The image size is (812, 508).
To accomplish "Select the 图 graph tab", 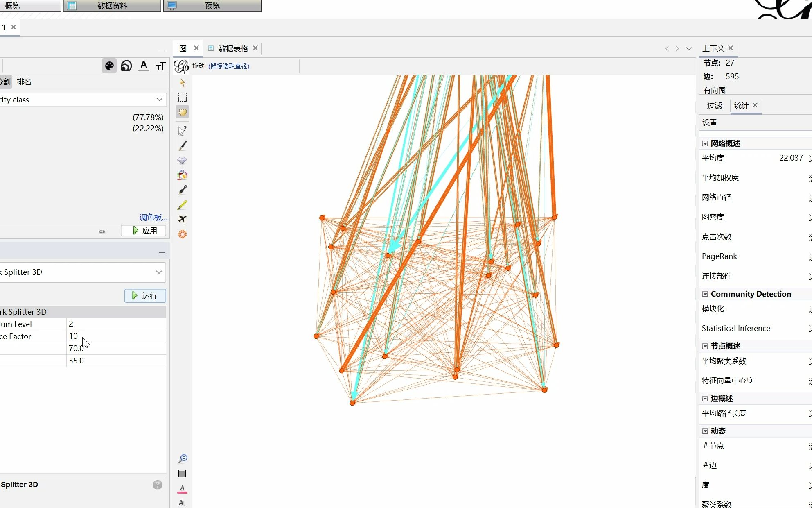I will (183, 48).
